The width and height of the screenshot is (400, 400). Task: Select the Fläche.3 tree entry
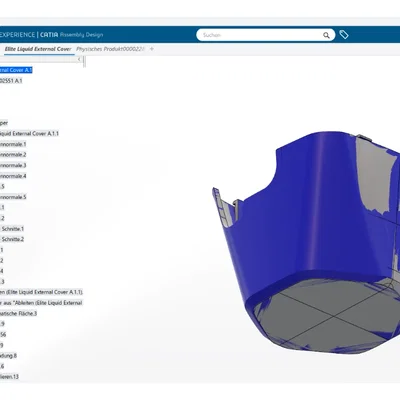pyautogui.click(x=18, y=314)
